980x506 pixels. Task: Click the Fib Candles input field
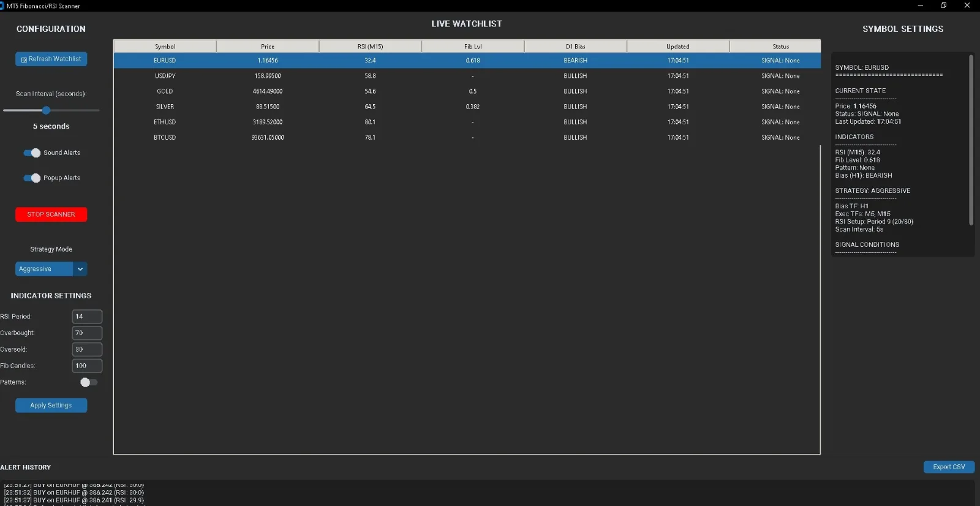click(87, 366)
